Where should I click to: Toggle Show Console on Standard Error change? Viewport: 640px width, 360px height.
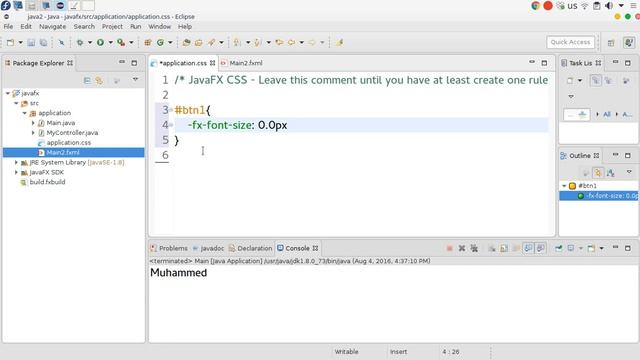tap(541, 248)
